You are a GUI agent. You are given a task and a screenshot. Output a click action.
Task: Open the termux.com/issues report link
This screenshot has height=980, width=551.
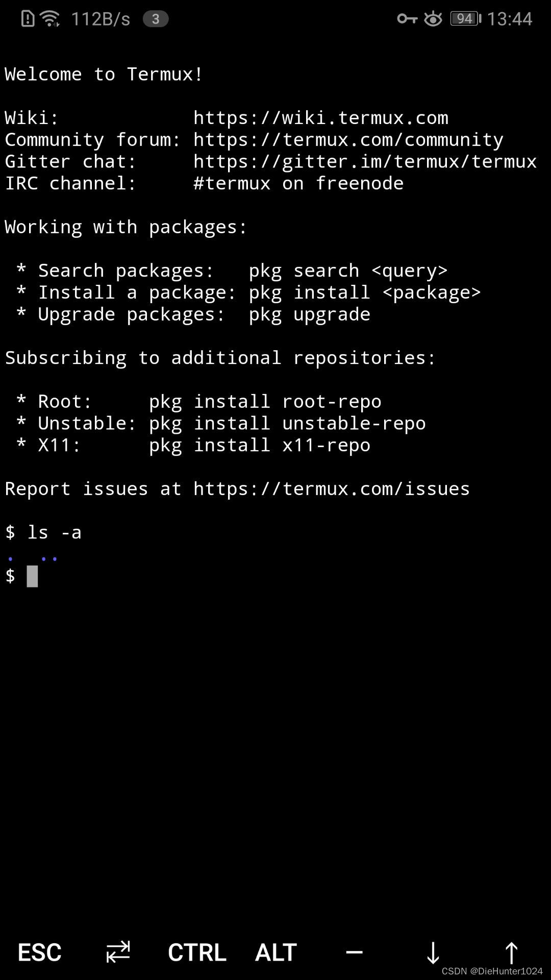pyautogui.click(x=331, y=489)
